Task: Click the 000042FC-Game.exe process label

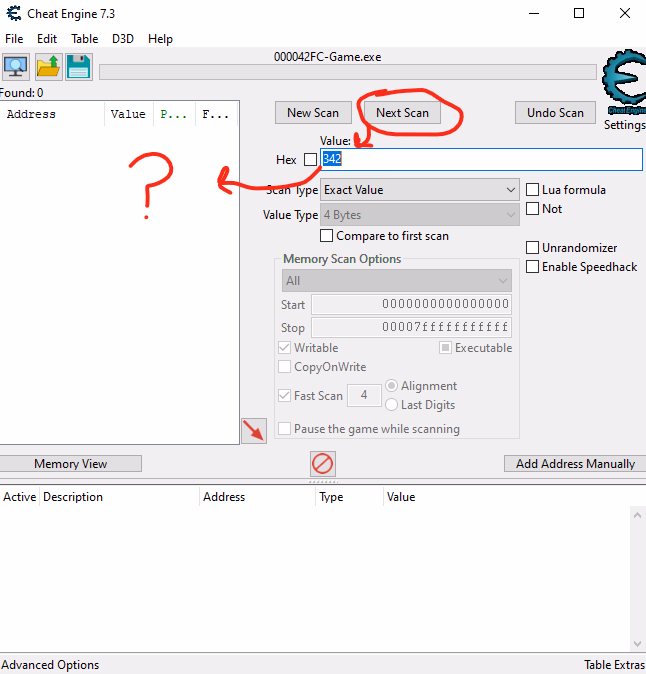Action: click(x=328, y=57)
